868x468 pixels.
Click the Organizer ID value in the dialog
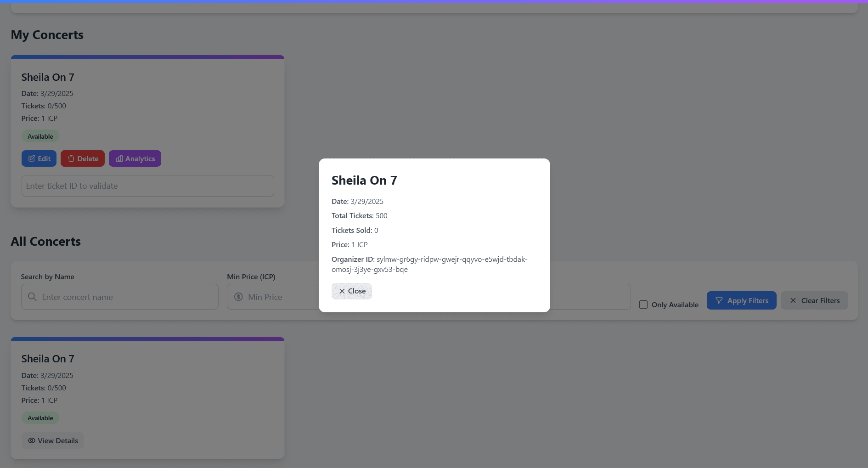click(429, 264)
